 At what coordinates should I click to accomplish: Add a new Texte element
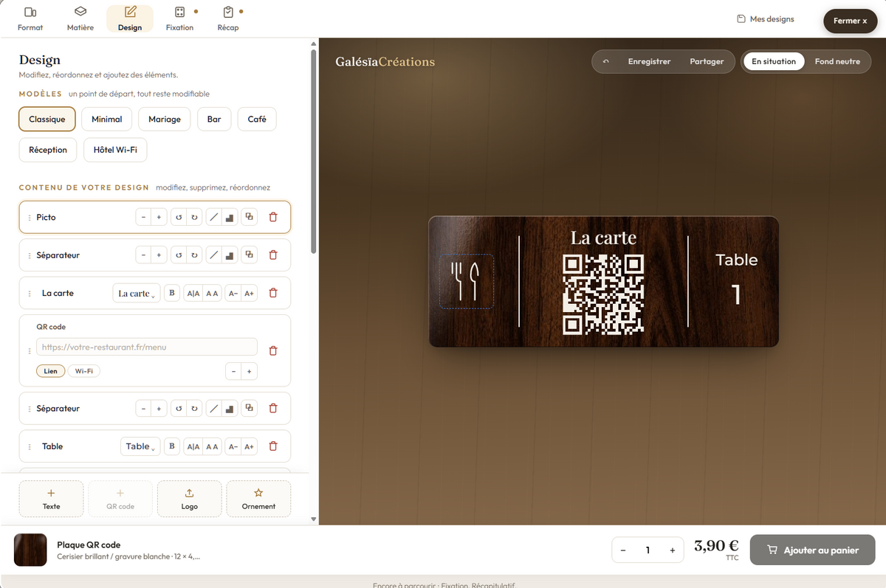click(51, 499)
